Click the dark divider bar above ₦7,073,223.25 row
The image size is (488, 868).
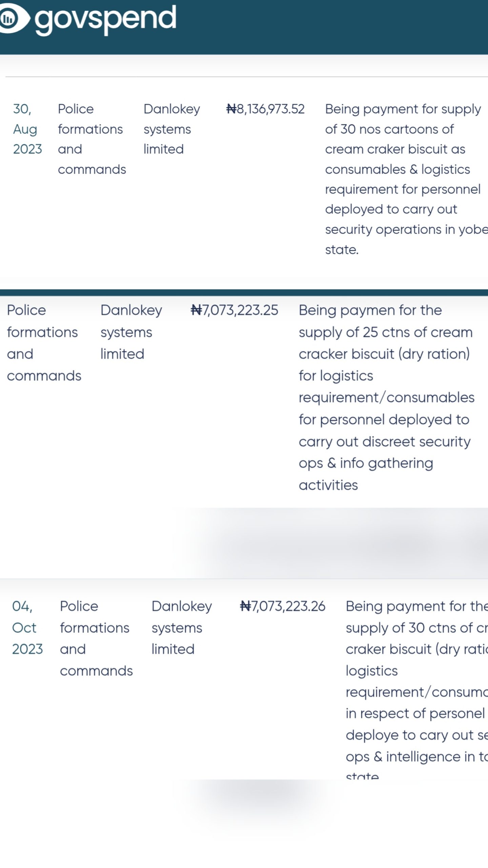point(244,293)
